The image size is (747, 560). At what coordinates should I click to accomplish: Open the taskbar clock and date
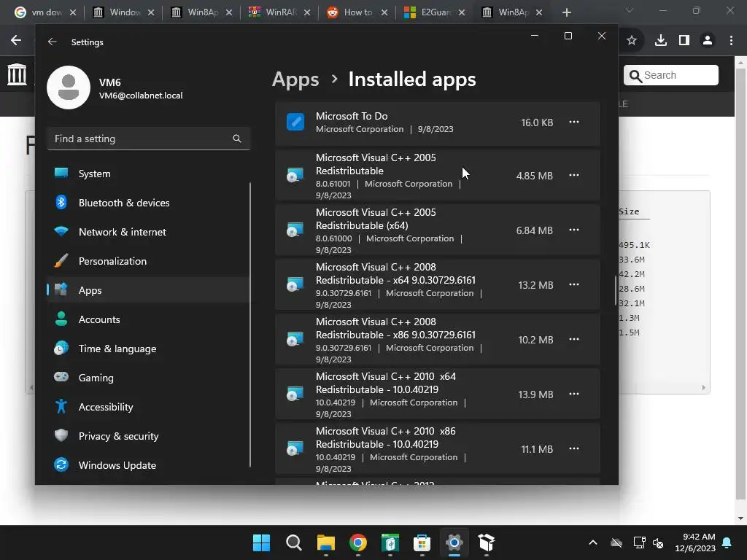coord(695,542)
